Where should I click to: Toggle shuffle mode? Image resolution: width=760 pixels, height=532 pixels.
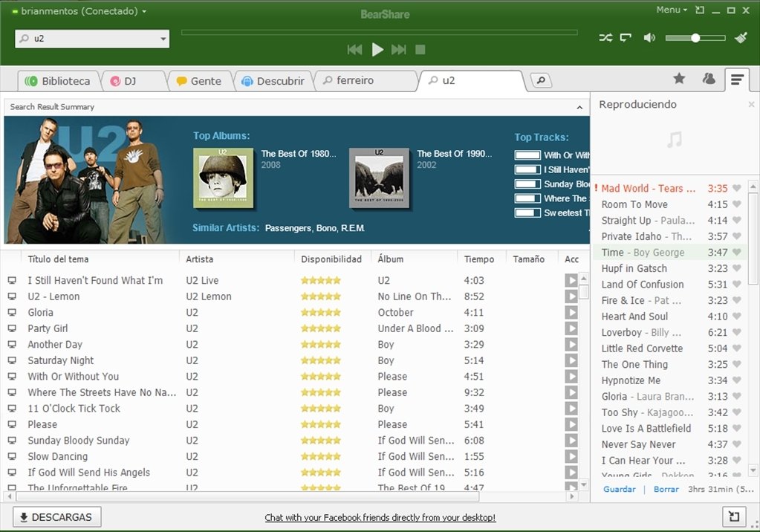[606, 38]
